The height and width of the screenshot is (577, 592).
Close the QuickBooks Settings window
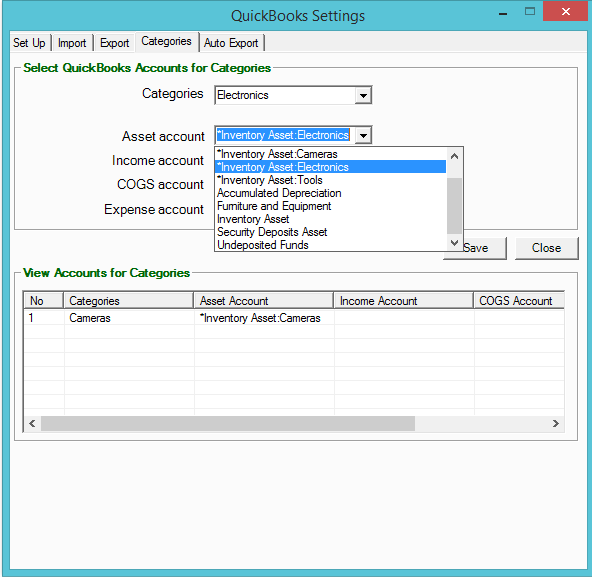tap(566, 12)
